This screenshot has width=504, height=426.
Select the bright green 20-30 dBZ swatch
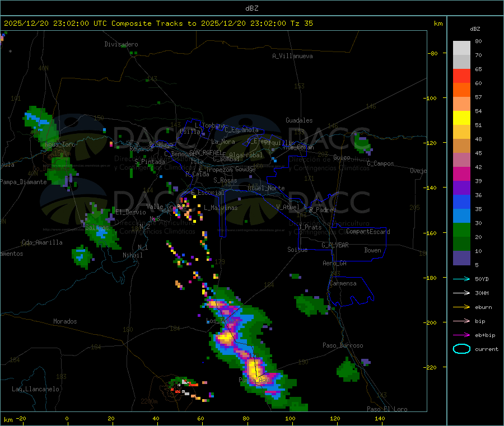pyautogui.click(x=461, y=230)
